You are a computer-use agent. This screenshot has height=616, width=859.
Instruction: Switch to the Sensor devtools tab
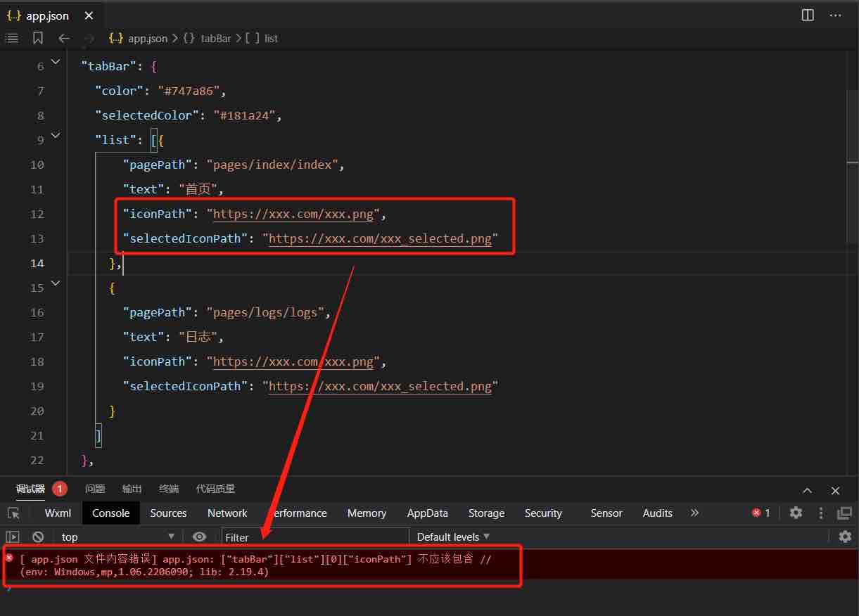606,513
